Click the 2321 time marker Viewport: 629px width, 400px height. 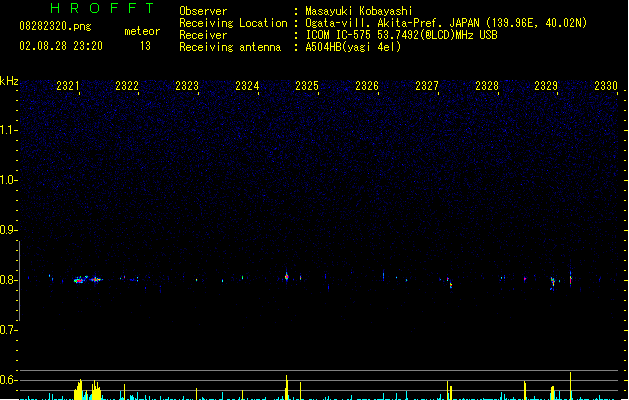click(x=67, y=86)
